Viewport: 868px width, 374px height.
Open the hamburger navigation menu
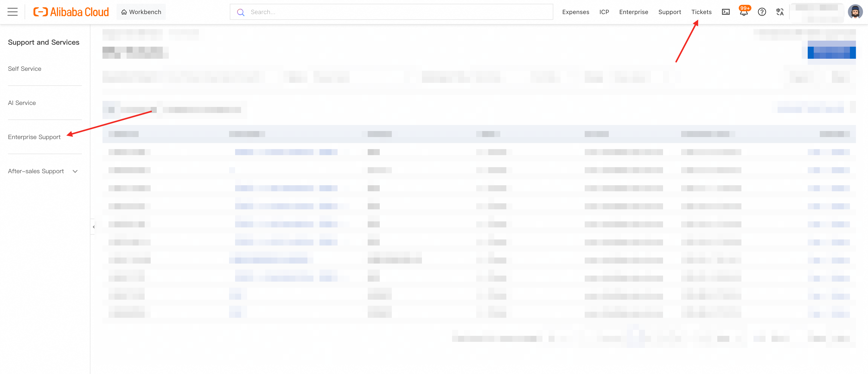(x=13, y=12)
